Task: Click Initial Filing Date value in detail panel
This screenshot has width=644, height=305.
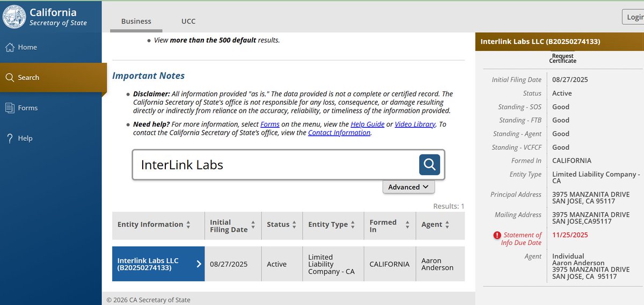Action: point(570,79)
